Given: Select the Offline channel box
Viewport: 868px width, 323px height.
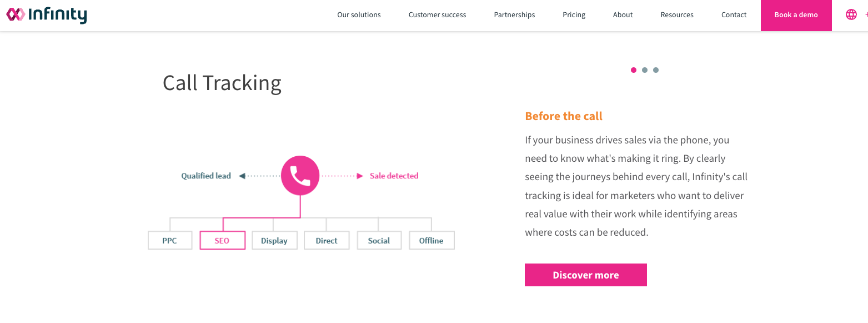Looking at the screenshot, I should point(432,241).
